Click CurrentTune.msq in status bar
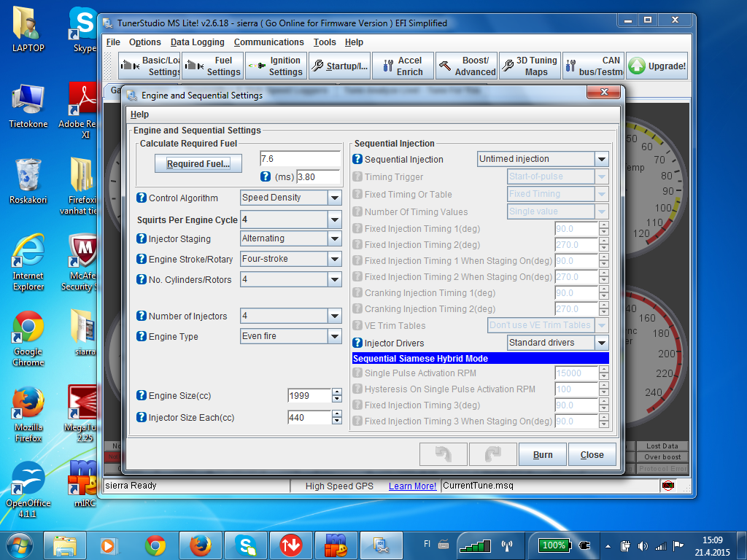 478,485
